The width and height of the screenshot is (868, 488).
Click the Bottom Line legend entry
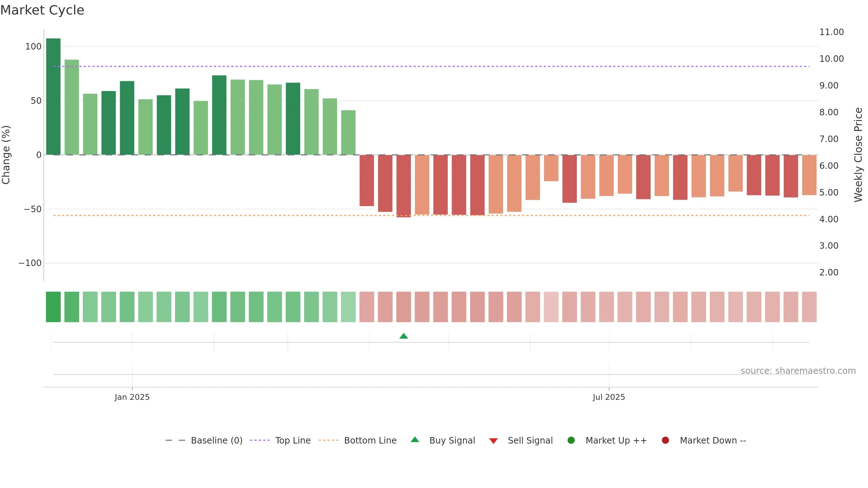click(x=358, y=440)
